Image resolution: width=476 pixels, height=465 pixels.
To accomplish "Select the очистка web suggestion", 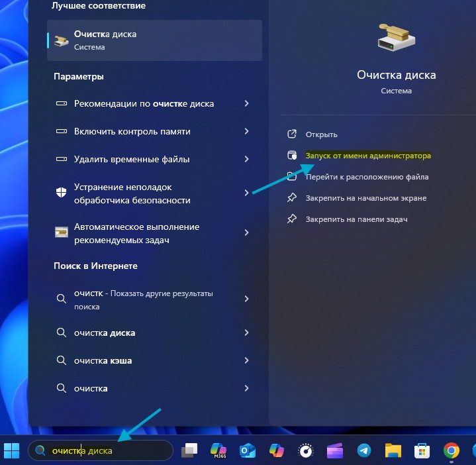I will pos(91,388).
